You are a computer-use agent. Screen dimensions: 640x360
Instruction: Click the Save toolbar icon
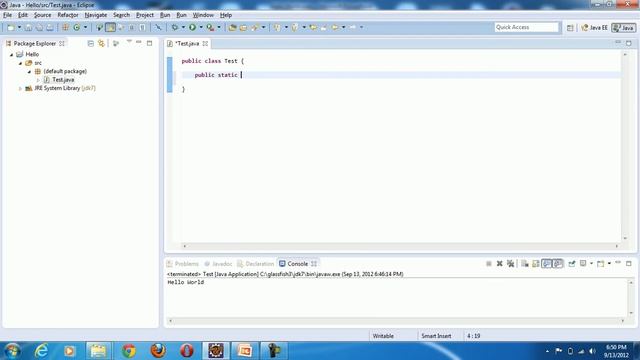coord(29,27)
